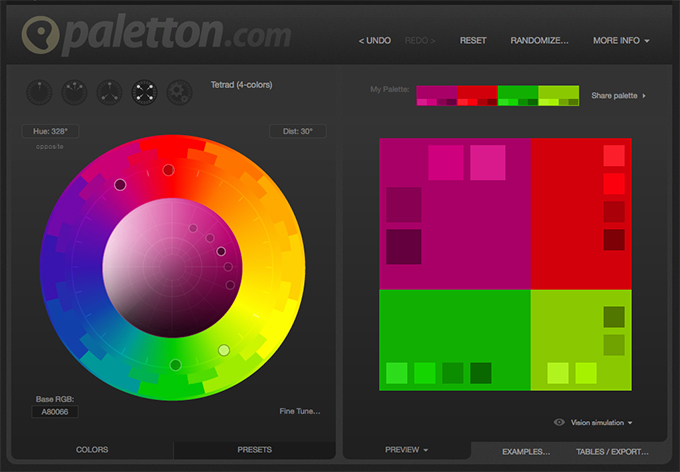This screenshot has width=680, height=472.
Task: Select the Tetrad color scheme icon
Action: click(x=144, y=92)
